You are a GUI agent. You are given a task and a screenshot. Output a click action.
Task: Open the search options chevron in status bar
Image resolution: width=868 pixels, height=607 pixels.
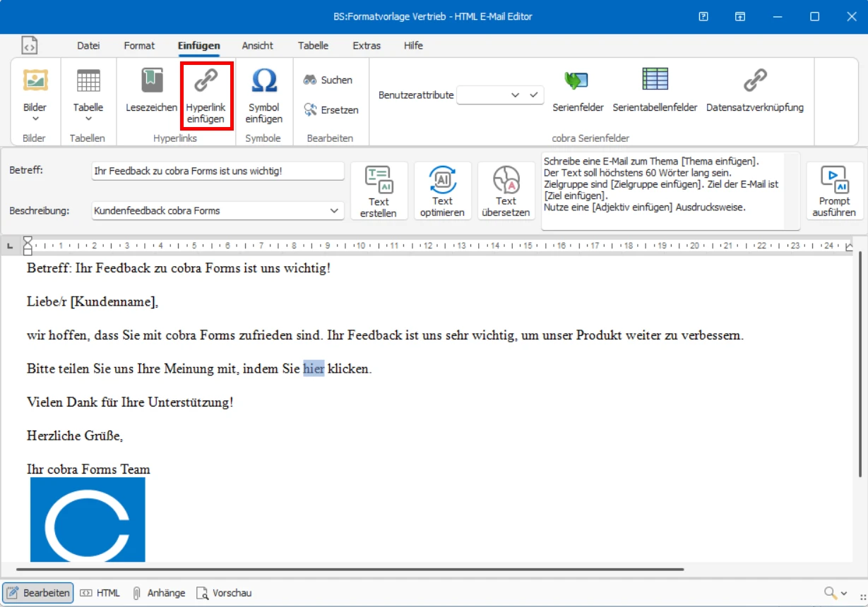click(x=843, y=593)
